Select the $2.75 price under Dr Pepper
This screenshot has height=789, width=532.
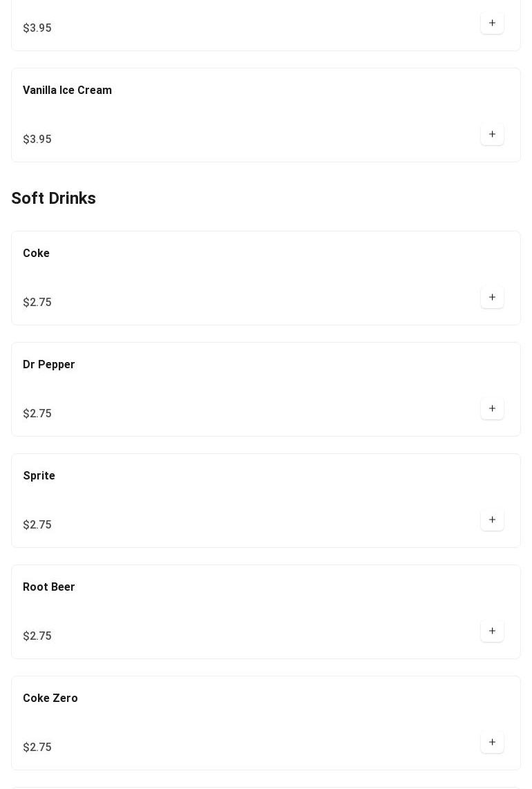click(x=37, y=414)
